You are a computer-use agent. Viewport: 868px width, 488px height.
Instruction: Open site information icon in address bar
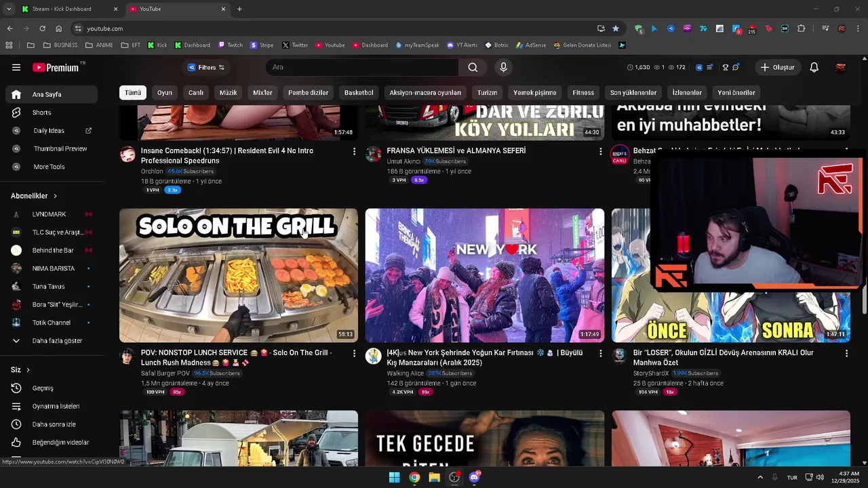click(78, 28)
